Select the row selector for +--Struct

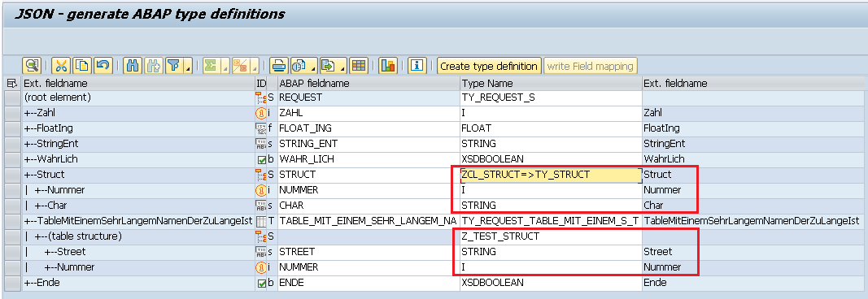point(11,175)
